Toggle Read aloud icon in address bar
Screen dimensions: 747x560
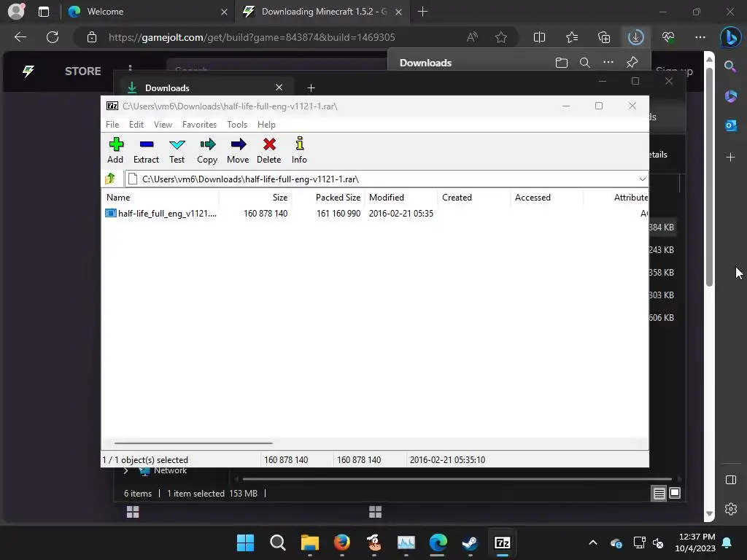pyautogui.click(x=472, y=37)
